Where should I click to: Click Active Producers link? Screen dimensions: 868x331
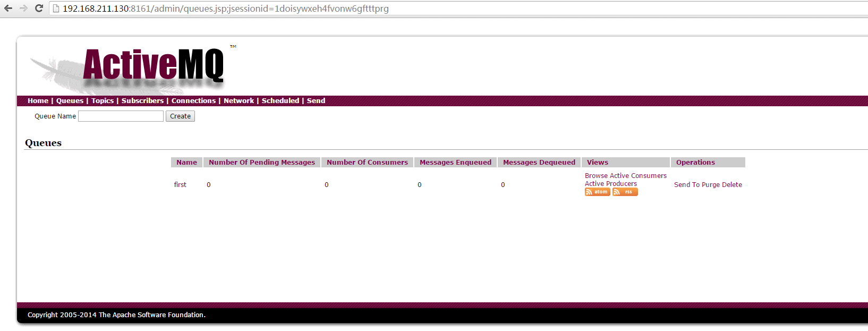click(x=611, y=184)
